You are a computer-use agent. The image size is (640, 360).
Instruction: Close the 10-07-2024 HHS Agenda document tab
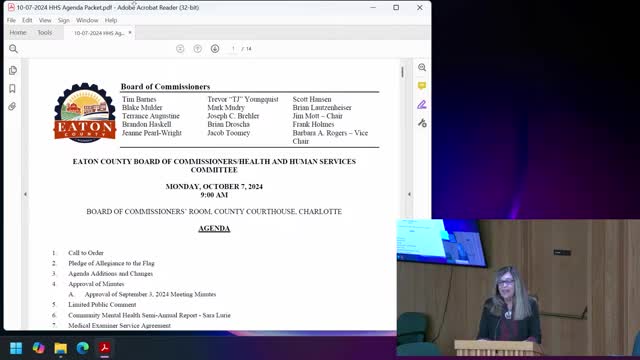coord(130,33)
